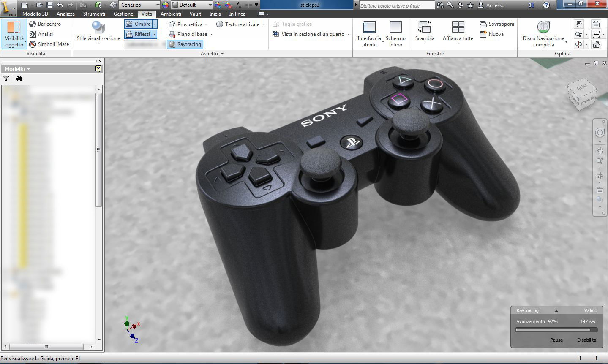Click the ViewCube FRONTE face

point(588,101)
